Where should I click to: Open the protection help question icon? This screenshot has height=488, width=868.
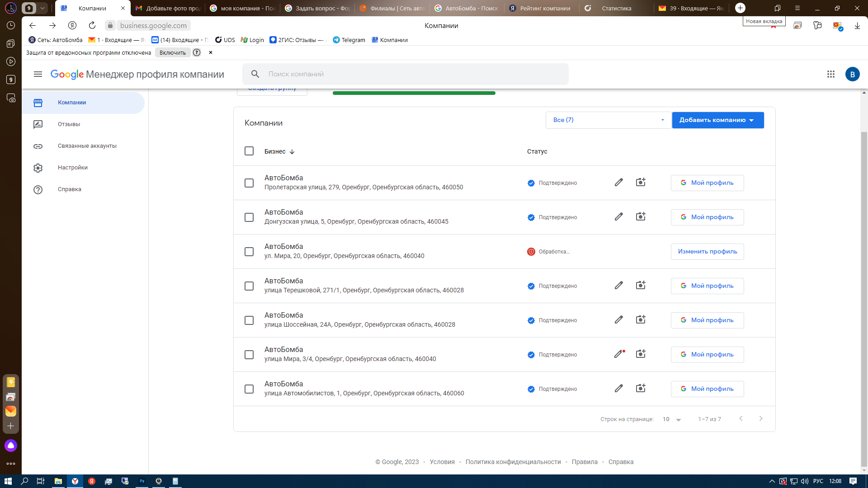[197, 52]
